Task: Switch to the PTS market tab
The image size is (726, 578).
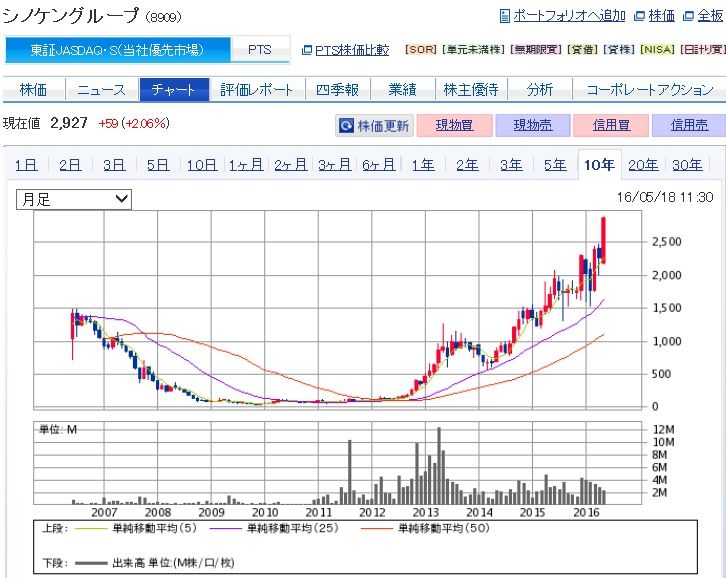Action: click(x=260, y=50)
